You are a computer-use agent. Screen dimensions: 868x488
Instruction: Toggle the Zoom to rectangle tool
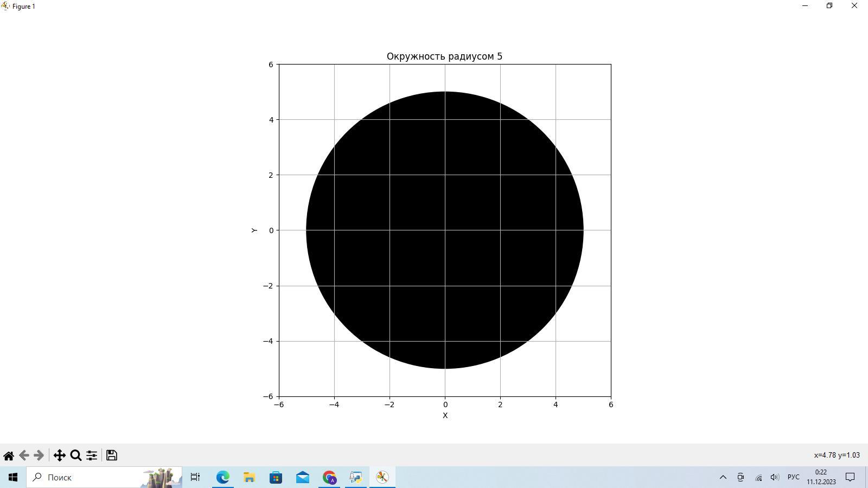point(76,455)
